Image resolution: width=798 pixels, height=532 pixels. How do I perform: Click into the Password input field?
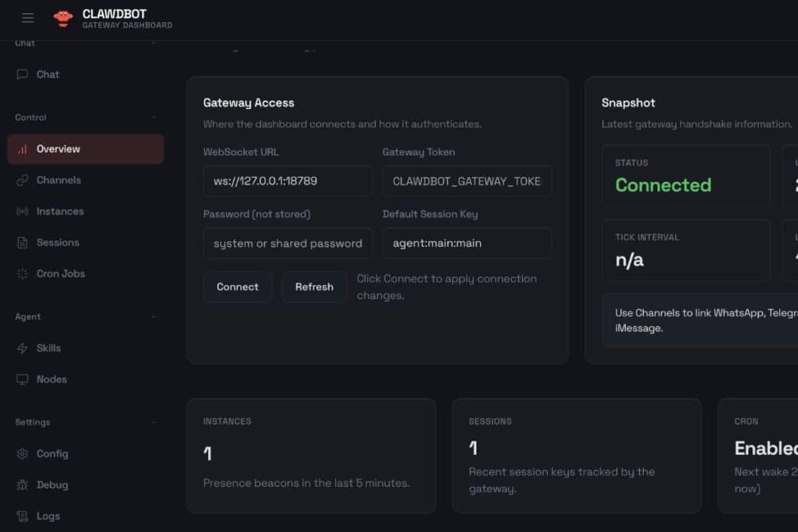click(x=287, y=243)
